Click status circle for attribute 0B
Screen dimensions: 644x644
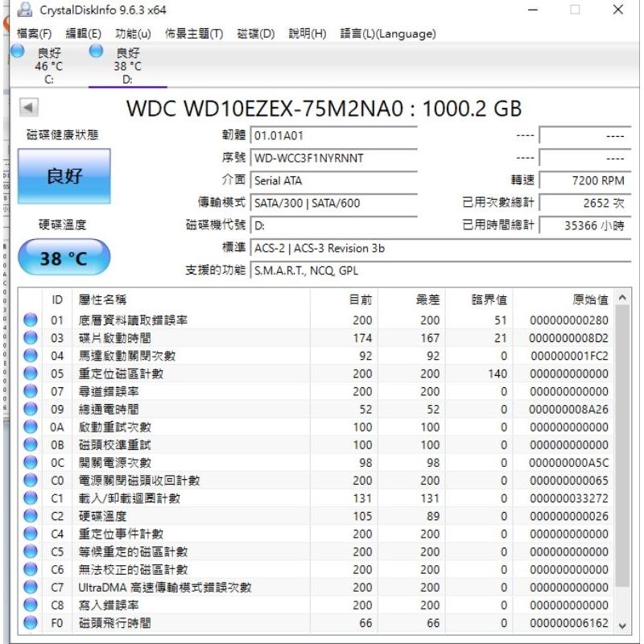click(x=31, y=444)
